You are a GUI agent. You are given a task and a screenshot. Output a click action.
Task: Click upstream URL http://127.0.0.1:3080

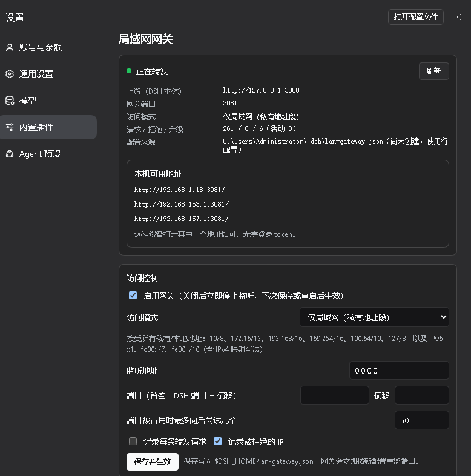pyautogui.click(x=261, y=90)
